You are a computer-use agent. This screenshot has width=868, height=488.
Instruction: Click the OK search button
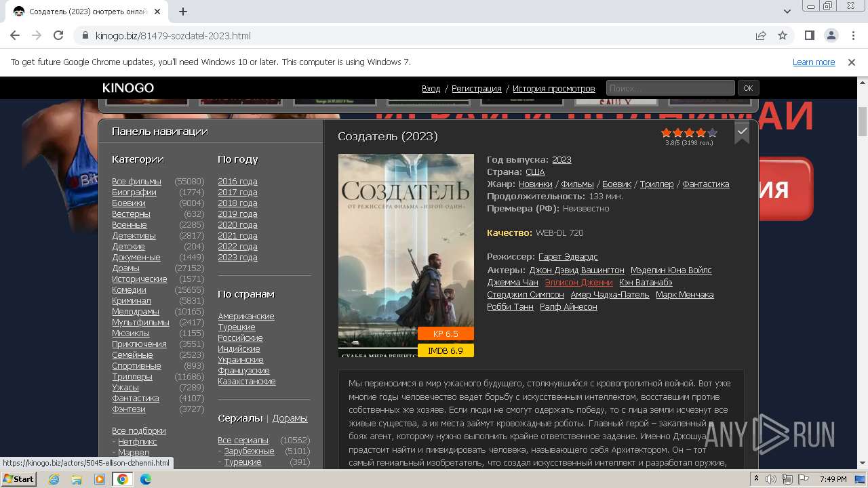click(x=748, y=88)
